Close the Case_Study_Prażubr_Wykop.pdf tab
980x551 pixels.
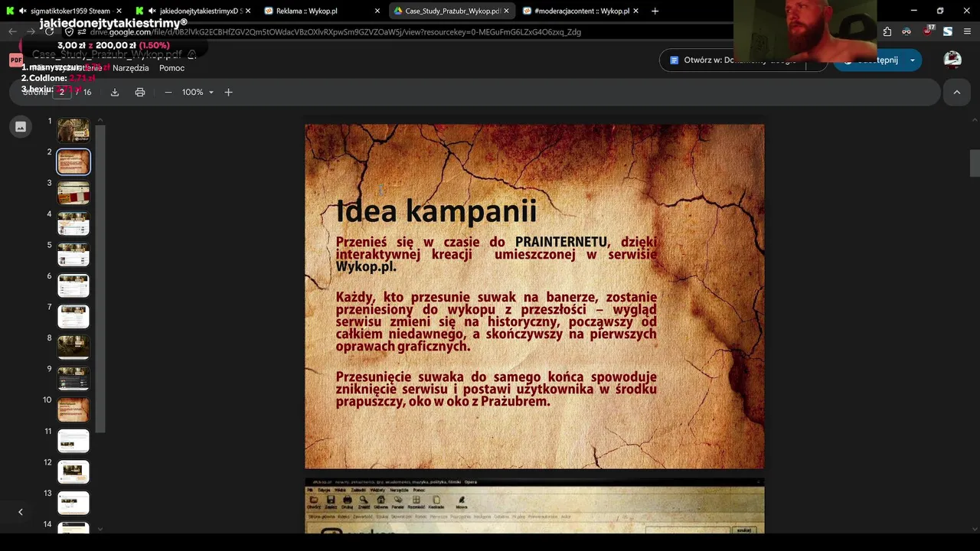coord(506,11)
